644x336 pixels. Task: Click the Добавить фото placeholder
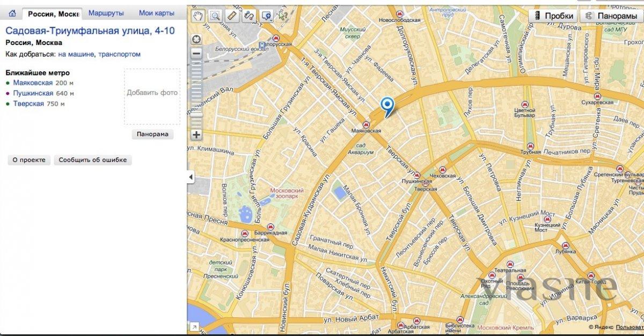tap(152, 96)
